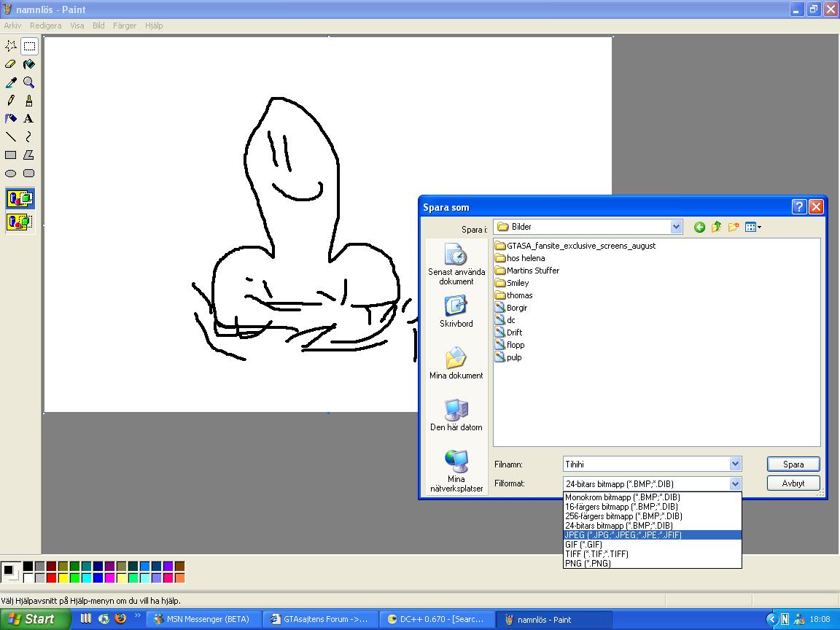840x630 pixels.
Task: Enable transparent selection mode option
Action: click(x=20, y=222)
